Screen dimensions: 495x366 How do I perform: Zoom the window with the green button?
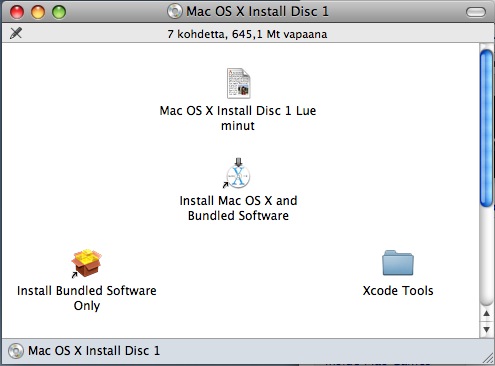point(59,12)
